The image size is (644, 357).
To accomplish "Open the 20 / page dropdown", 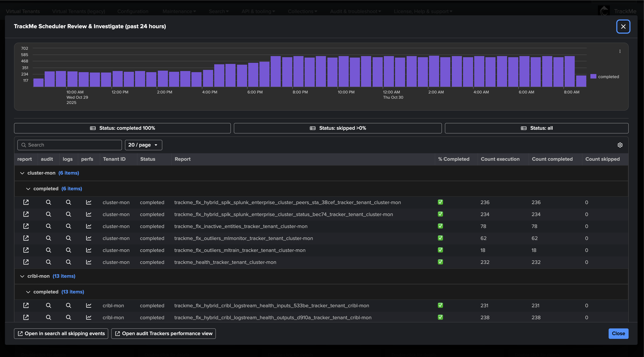I will coord(143,145).
